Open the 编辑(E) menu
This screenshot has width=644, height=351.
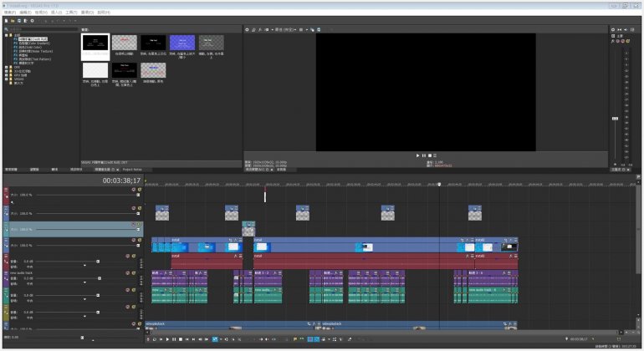coord(25,13)
